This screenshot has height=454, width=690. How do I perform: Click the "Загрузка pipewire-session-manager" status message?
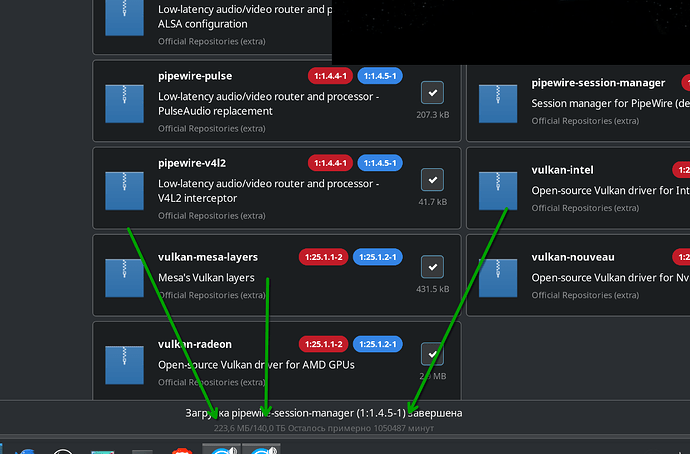click(x=323, y=413)
